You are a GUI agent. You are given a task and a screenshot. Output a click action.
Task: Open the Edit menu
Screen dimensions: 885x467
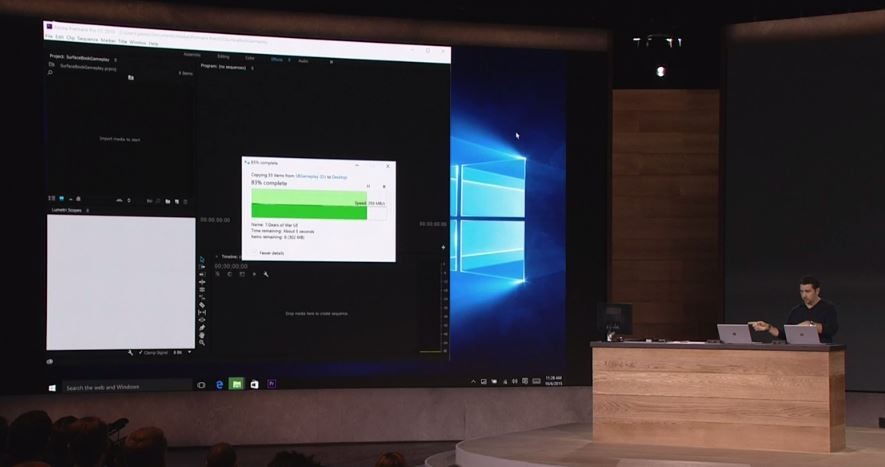coord(59,37)
